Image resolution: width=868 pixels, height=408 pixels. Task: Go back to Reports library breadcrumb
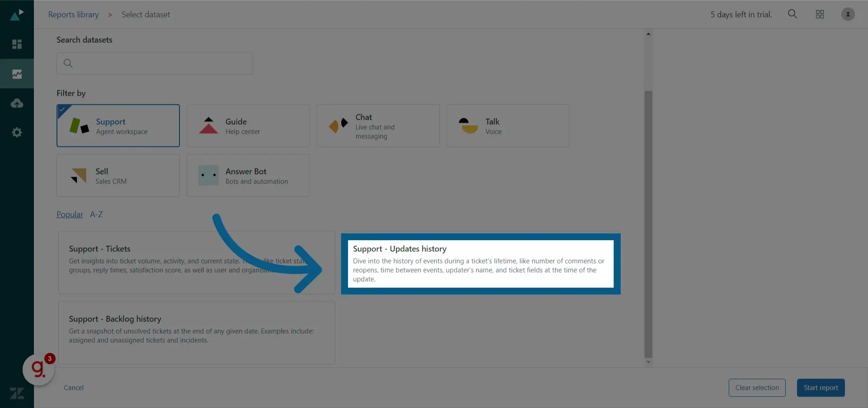[73, 14]
